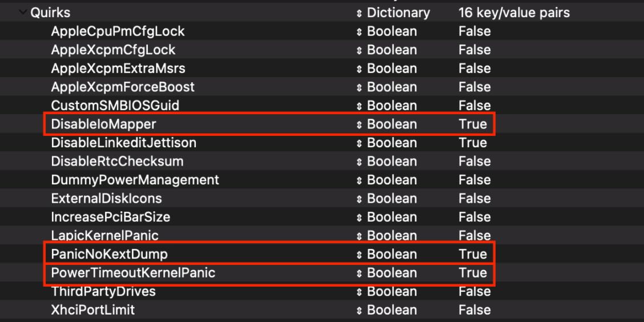Collapse the Quirks dictionary disclosure arrow
The height and width of the screenshot is (322, 644).
pos(22,13)
